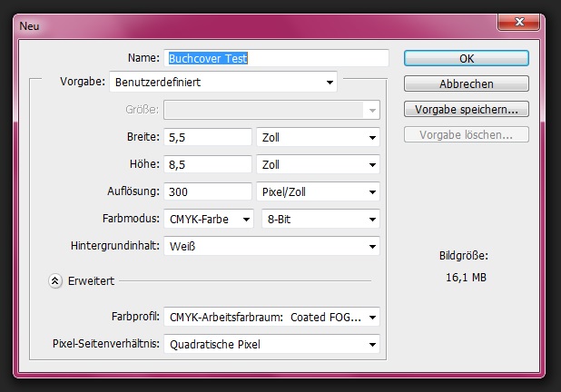Click Vorgabe speichern button

coord(467,109)
